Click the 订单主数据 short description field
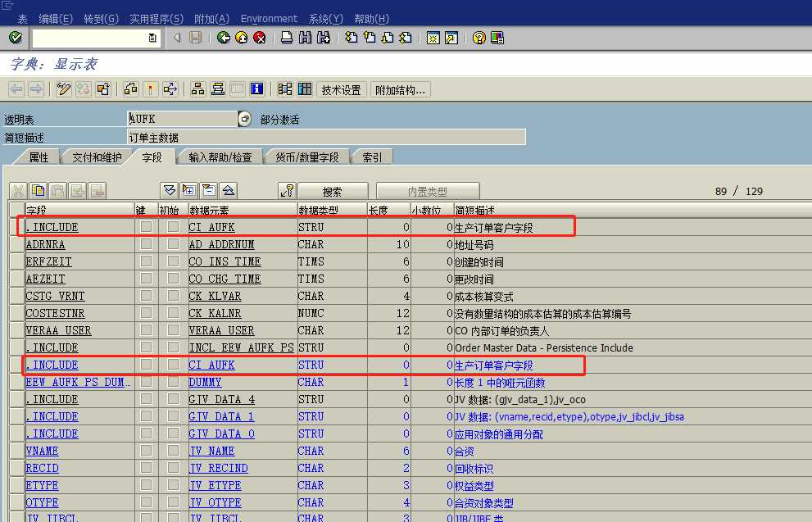 (326, 137)
